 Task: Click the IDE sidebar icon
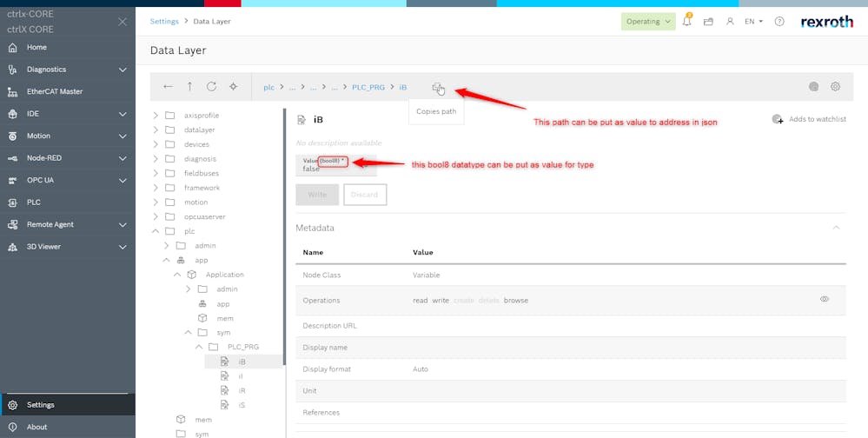(12, 114)
